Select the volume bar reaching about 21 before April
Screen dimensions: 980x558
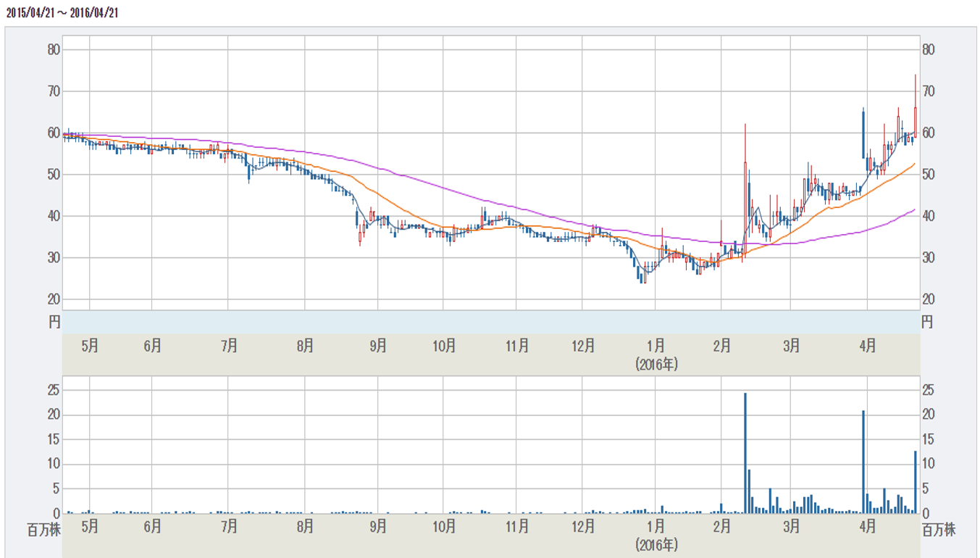pos(863,462)
